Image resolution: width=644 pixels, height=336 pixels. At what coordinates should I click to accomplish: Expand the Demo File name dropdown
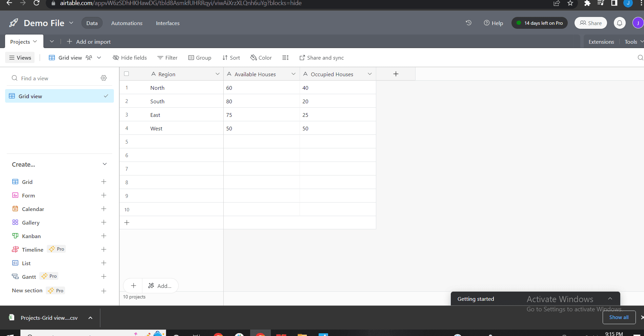(71, 23)
